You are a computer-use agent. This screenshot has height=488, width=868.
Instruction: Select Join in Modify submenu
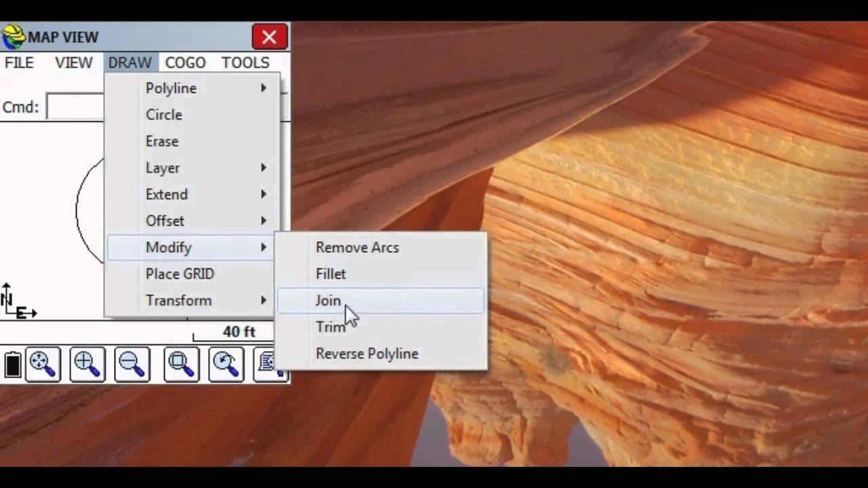coord(380,300)
